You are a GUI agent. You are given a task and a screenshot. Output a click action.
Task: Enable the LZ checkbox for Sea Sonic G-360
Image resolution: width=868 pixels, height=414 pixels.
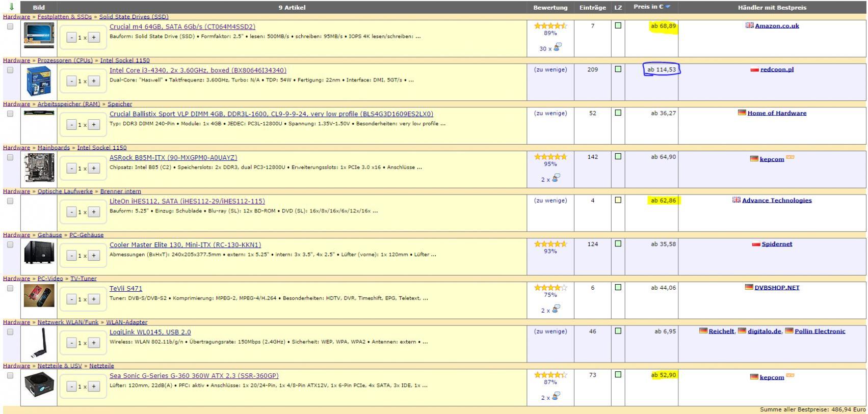click(x=618, y=374)
